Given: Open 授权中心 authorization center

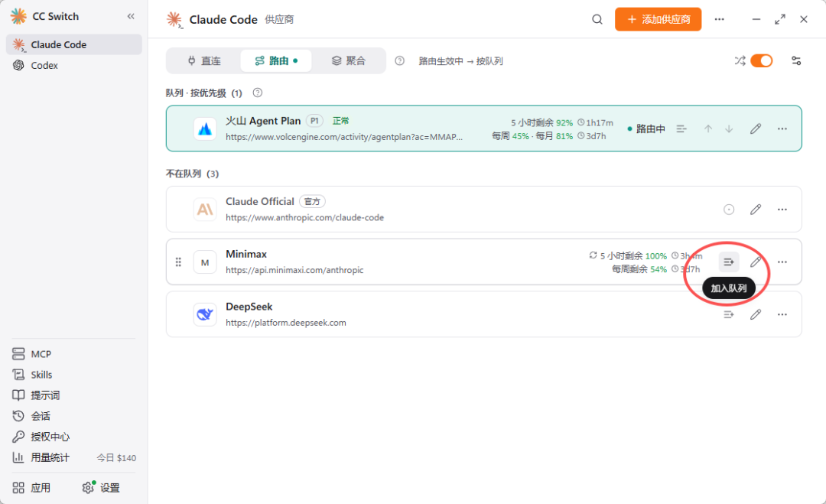Looking at the screenshot, I should click(x=41, y=437).
